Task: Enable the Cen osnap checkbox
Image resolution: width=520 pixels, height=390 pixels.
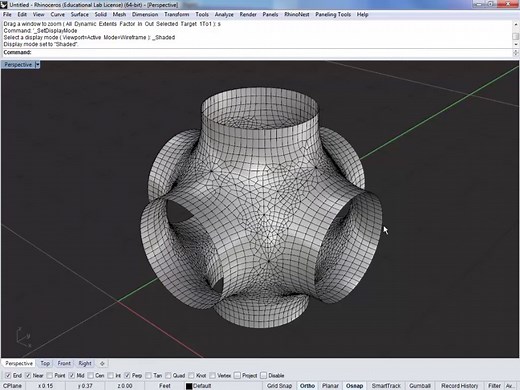Action: (90, 376)
